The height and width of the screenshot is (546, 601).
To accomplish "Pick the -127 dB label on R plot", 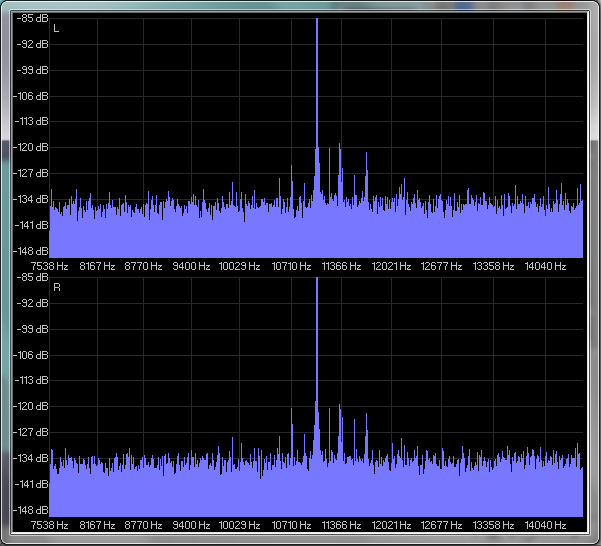I will pos(31,432).
